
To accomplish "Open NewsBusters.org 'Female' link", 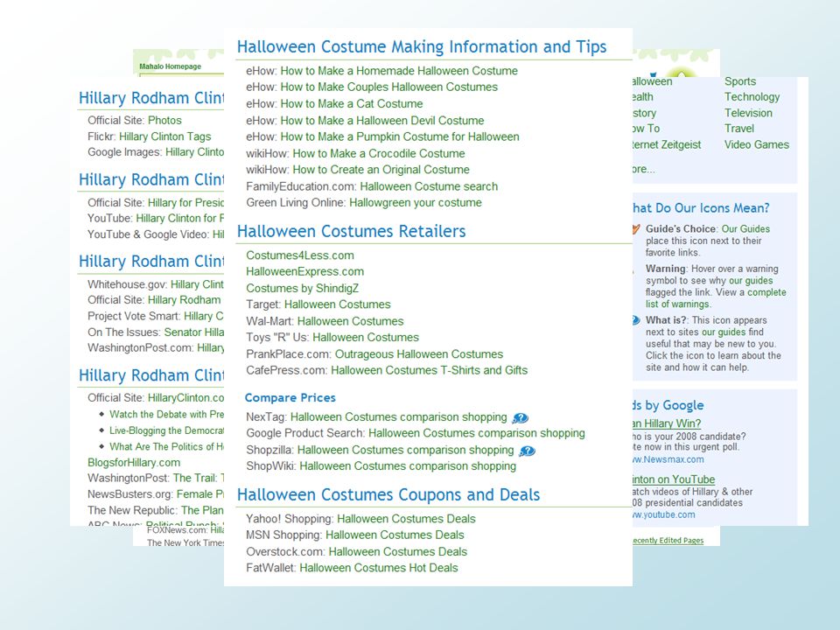I will tap(200, 493).
